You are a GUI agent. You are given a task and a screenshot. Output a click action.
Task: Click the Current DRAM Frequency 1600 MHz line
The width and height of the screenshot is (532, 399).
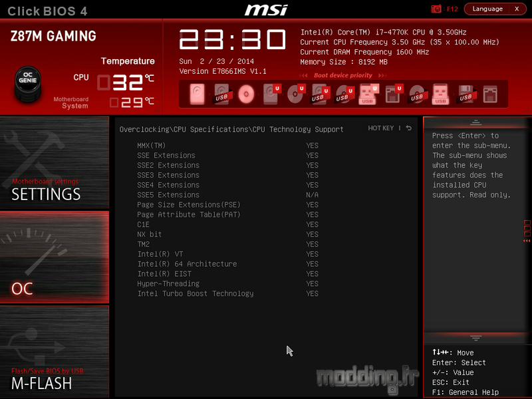tap(364, 52)
